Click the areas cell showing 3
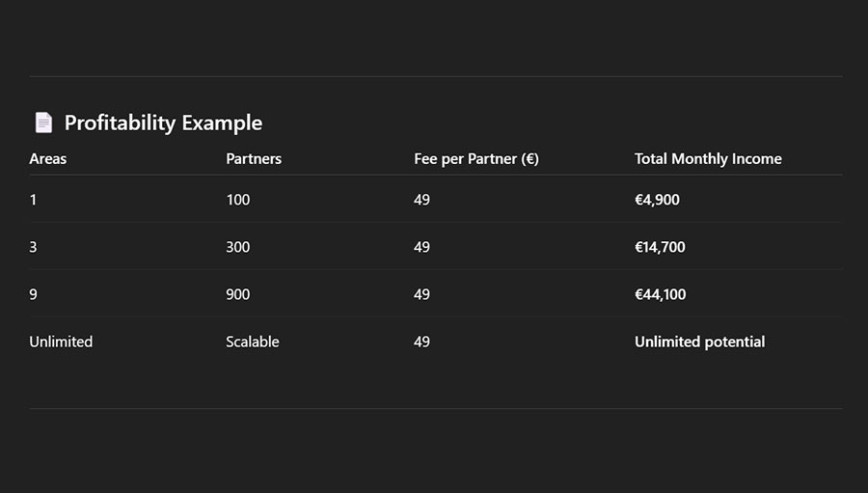Screen dimensions: 868x493 click(x=34, y=247)
